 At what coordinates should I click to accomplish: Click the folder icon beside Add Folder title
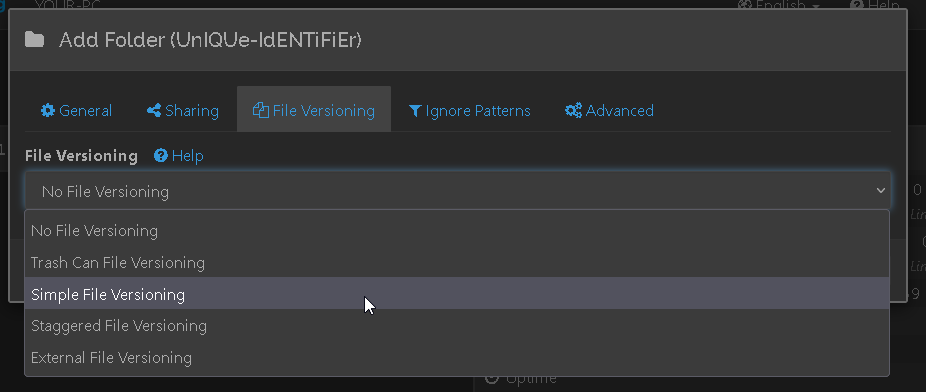[34, 40]
